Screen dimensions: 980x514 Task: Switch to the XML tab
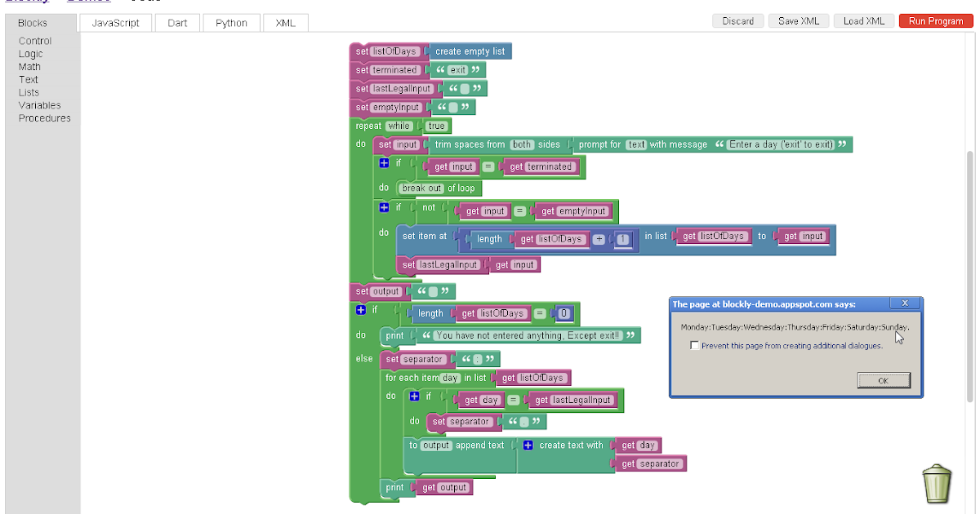285,22
